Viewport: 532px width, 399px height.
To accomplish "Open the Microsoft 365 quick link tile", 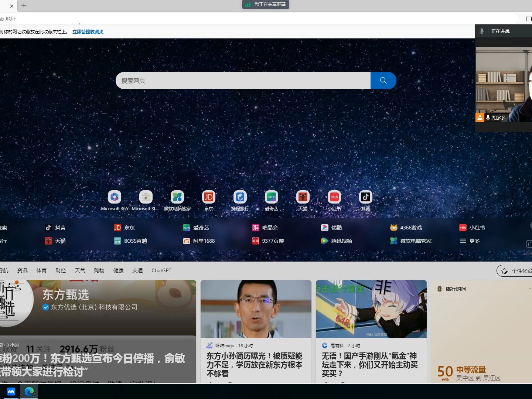I will [115, 201].
